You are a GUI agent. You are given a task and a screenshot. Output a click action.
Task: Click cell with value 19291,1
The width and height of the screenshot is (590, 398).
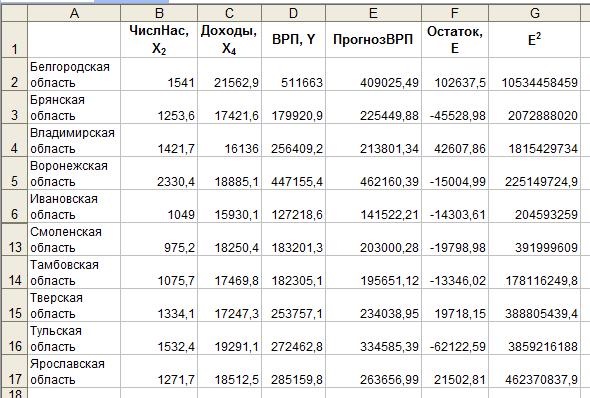point(230,338)
